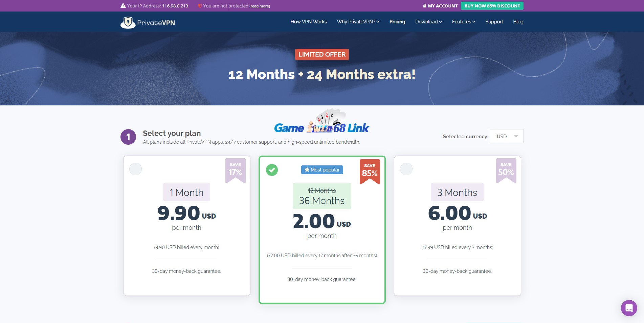Go to Support from the navigation bar
The height and width of the screenshot is (323, 644).
click(494, 22)
